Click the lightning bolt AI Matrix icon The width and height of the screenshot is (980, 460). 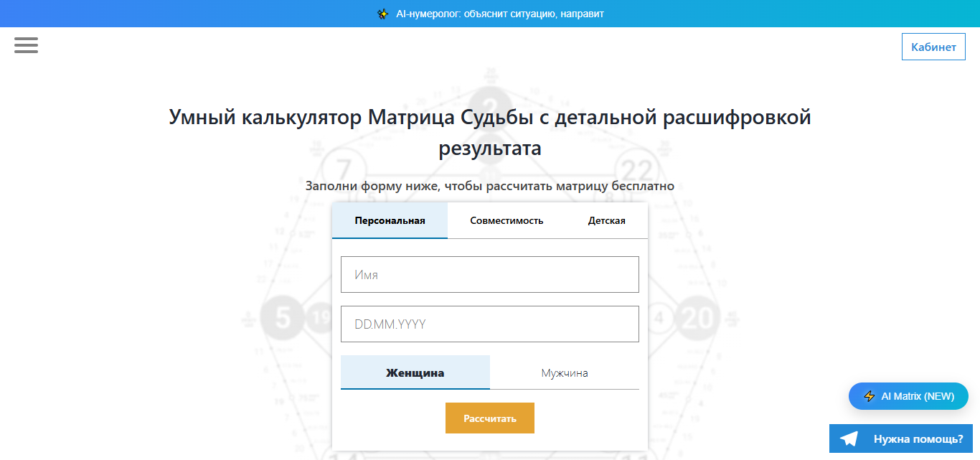pyautogui.click(x=870, y=396)
